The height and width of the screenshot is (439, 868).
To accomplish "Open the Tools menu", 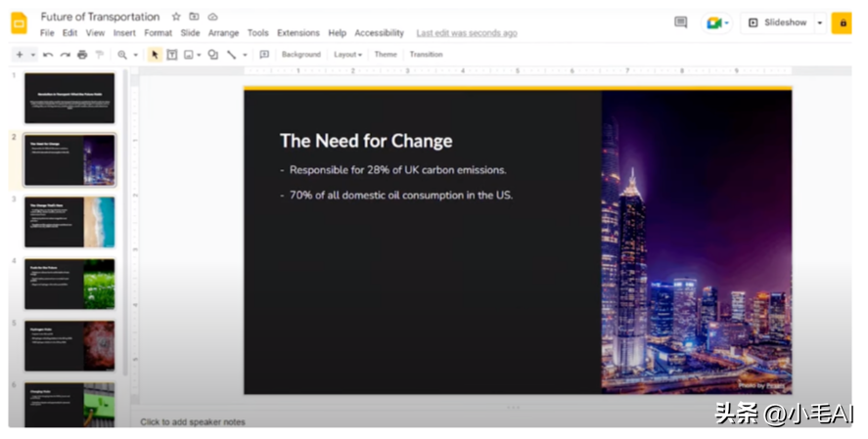I will point(258,33).
